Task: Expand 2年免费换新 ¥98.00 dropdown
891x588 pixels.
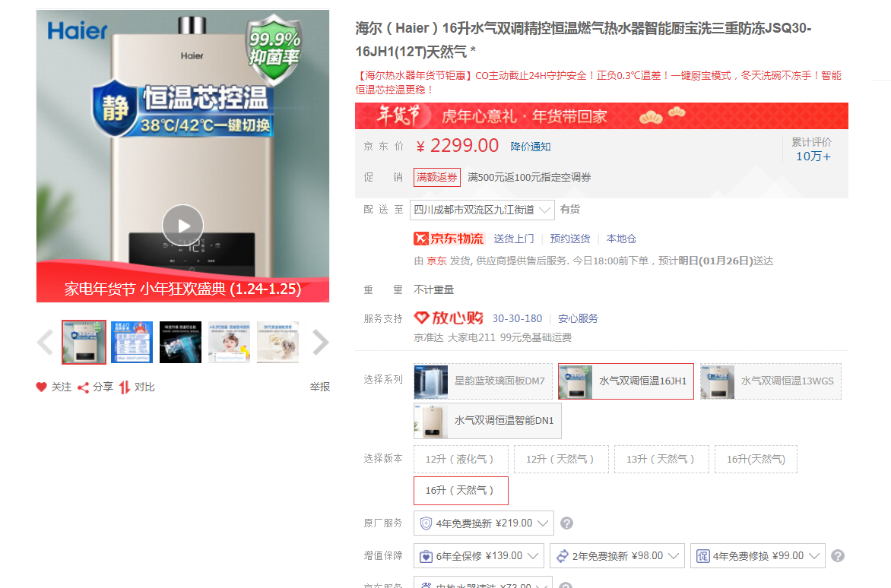Action: coord(617,555)
